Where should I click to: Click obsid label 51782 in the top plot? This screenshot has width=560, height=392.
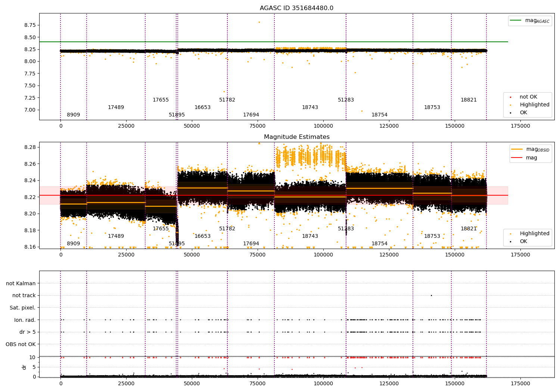[227, 100]
